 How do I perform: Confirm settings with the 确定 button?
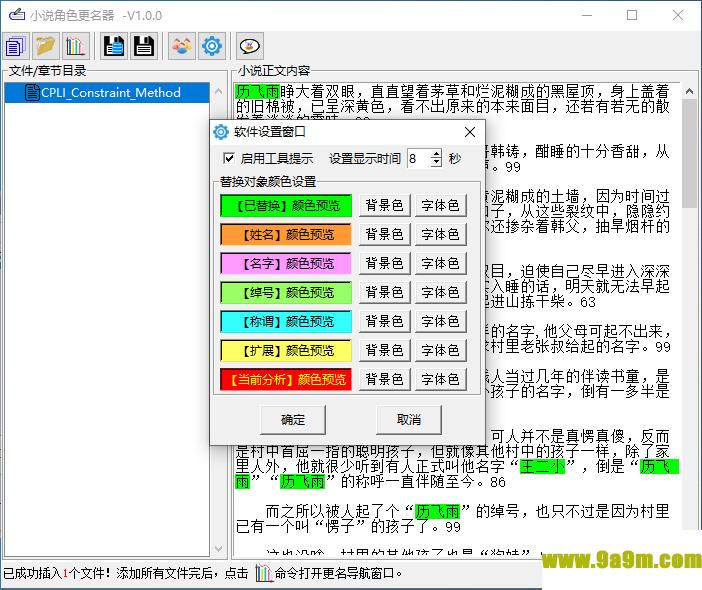[293, 419]
